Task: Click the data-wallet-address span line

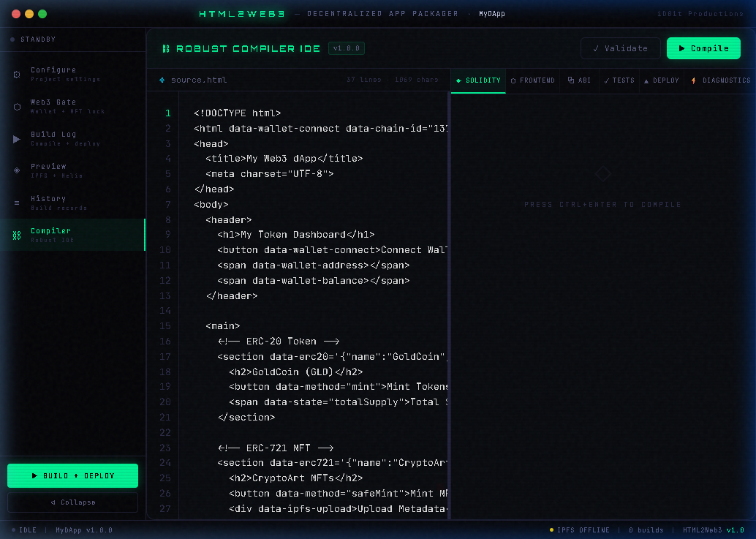Action: (314, 265)
